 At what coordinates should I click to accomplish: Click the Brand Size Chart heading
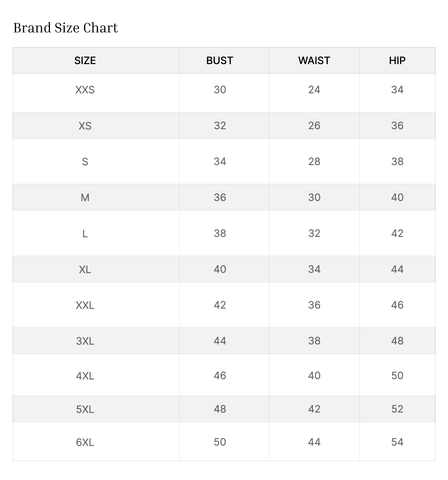click(65, 28)
